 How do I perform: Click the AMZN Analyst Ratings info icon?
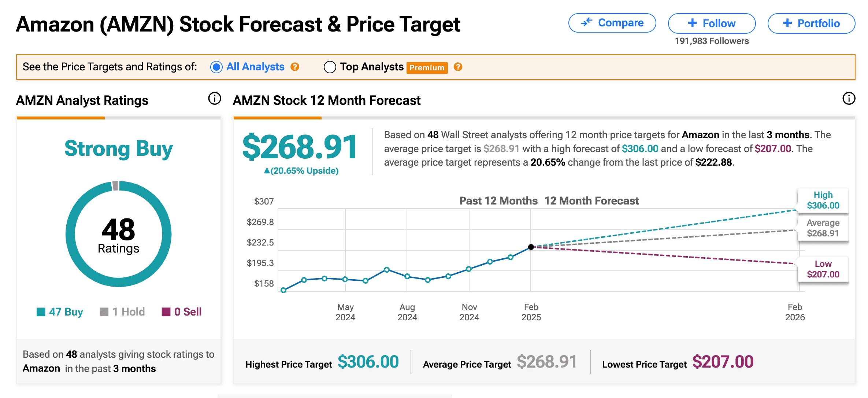[215, 98]
